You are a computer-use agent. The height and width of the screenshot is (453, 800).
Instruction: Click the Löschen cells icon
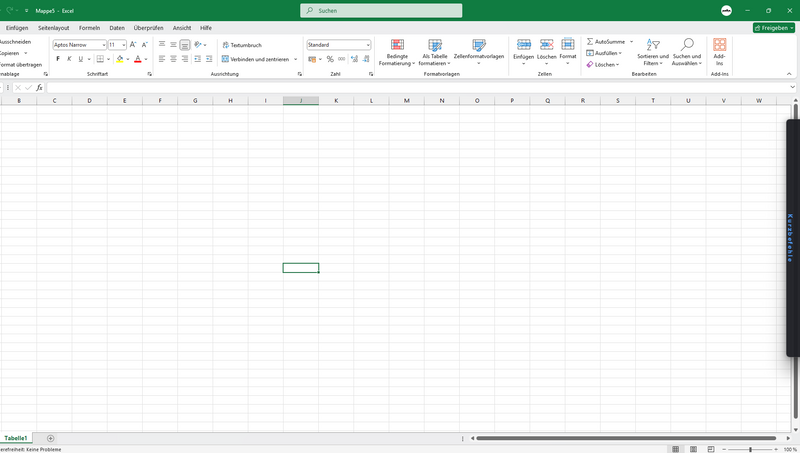546,45
